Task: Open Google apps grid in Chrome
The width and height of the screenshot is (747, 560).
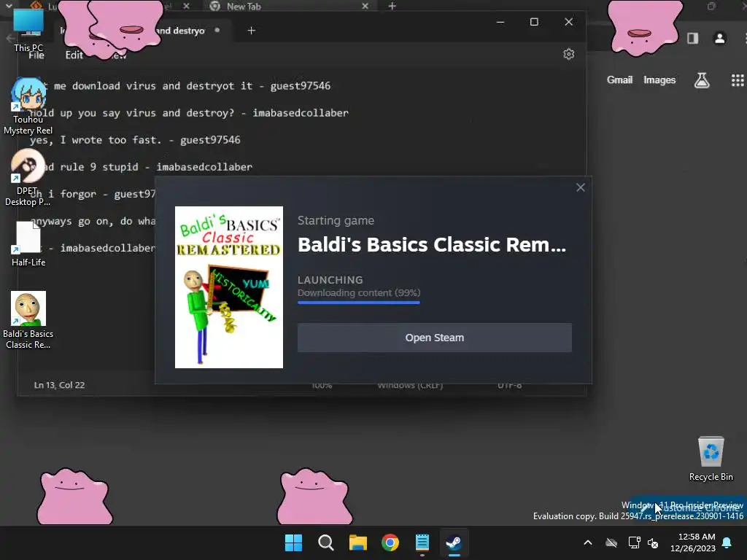Action: (x=738, y=80)
